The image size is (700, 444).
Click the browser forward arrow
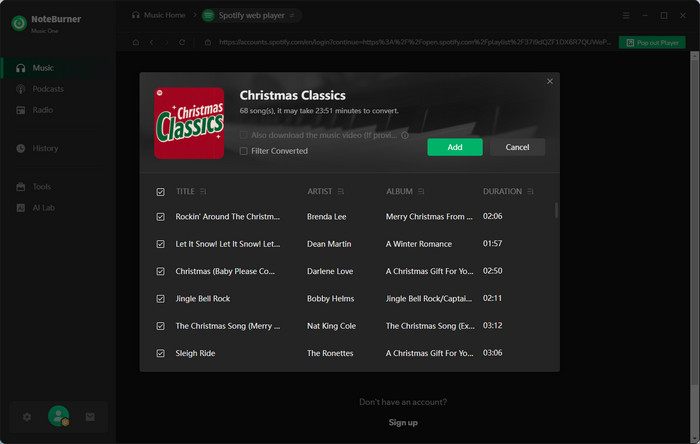click(166, 42)
